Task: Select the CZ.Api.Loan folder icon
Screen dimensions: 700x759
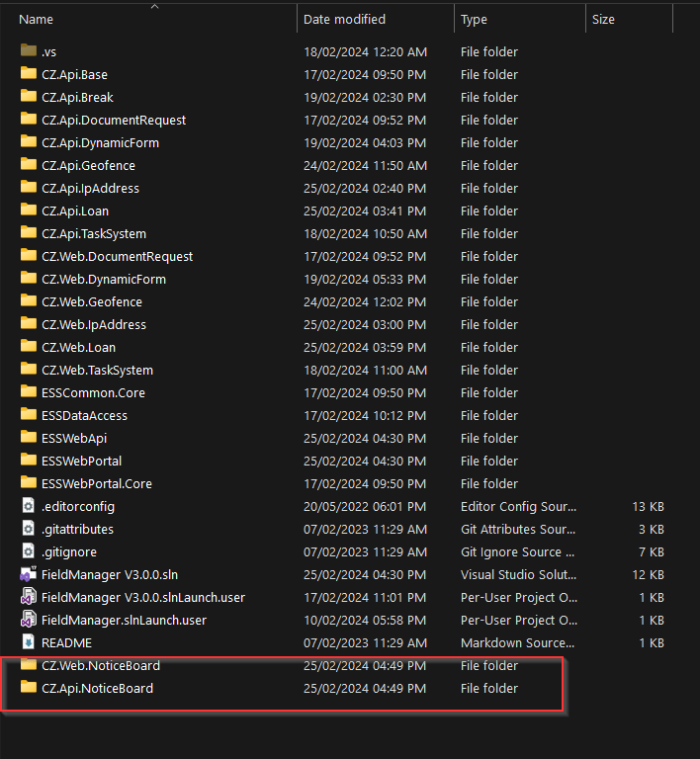Action: click(x=29, y=210)
